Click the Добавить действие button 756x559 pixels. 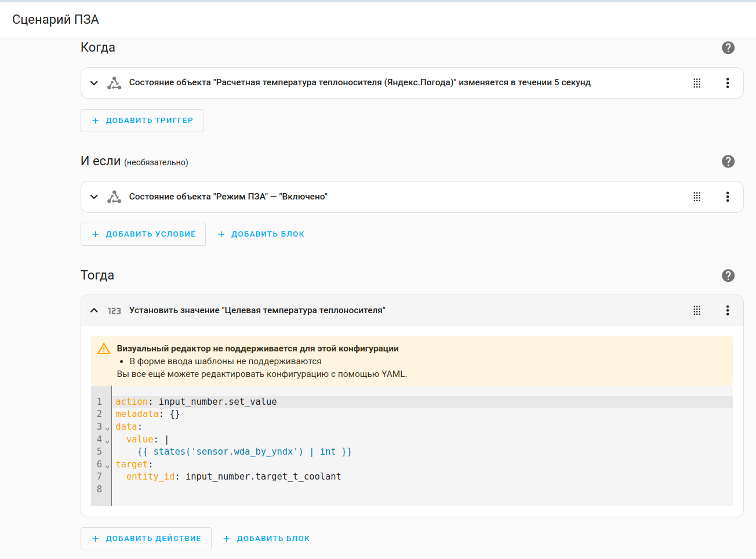pos(146,539)
